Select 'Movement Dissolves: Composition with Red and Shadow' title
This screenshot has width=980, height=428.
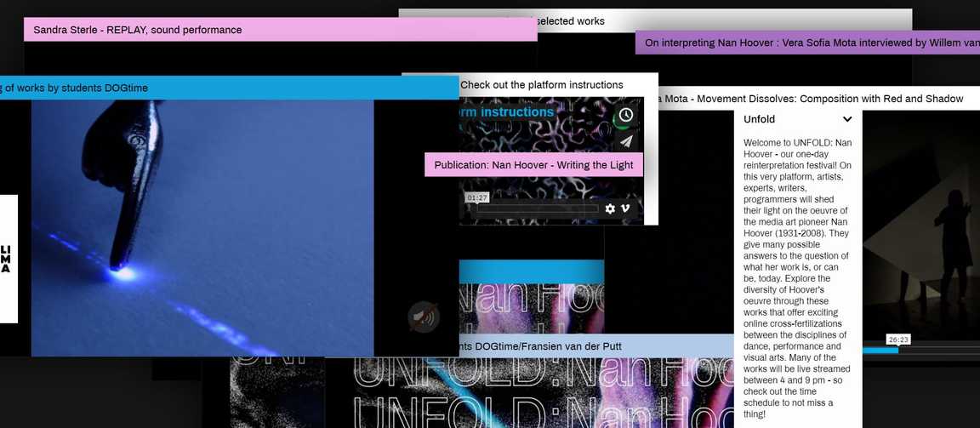click(x=818, y=99)
